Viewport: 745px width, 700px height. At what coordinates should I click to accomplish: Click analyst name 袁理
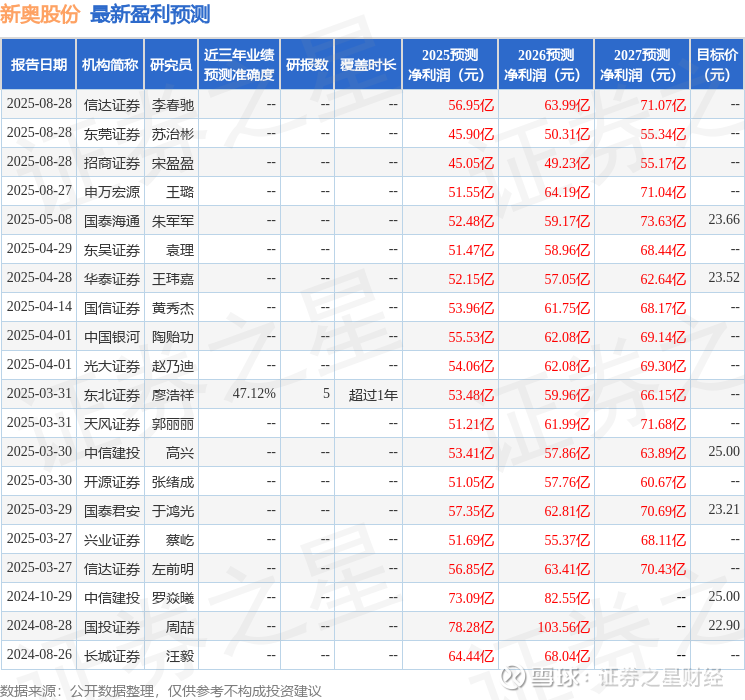180,250
